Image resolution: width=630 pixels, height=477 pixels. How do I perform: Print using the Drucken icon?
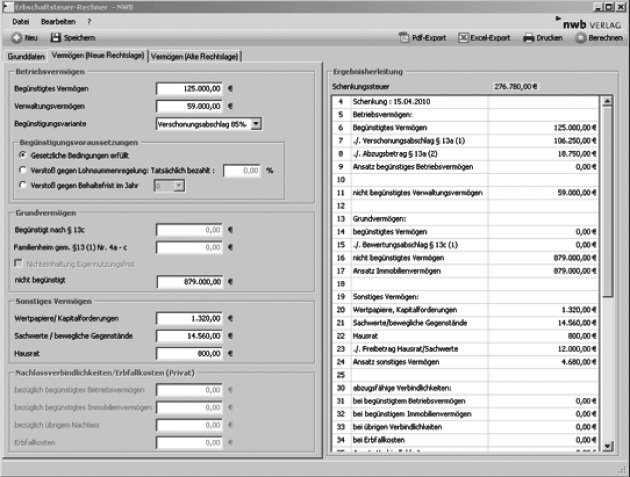coord(530,37)
